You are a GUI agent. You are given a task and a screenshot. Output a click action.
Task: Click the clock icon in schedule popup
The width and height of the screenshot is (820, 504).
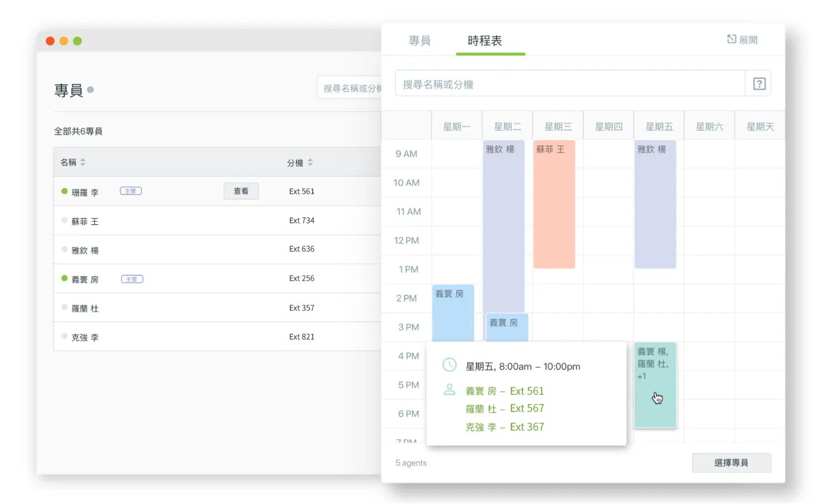449,365
